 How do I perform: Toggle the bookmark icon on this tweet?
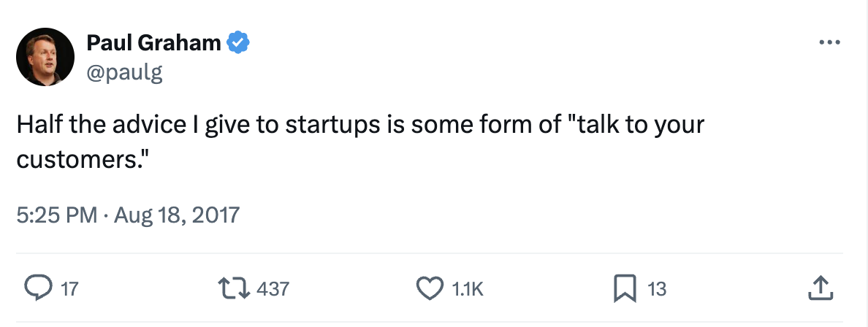pos(626,289)
